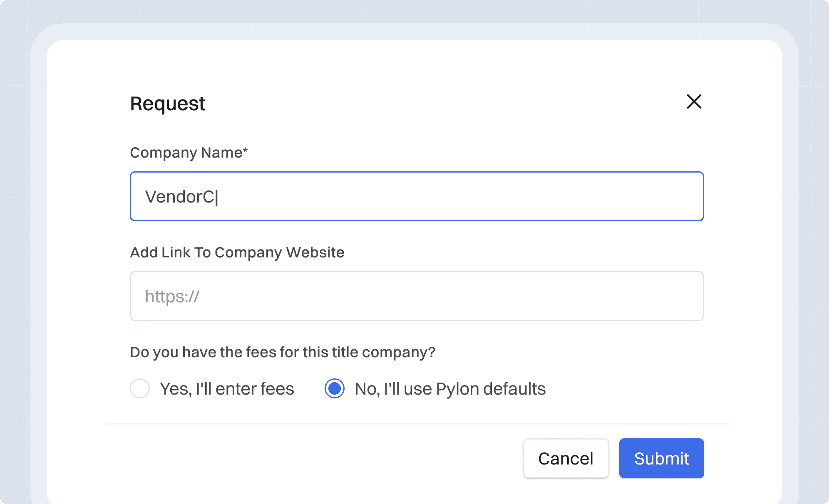Click the "Company Name*" field label
Screen dimensions: 829x504
[186, 153]
